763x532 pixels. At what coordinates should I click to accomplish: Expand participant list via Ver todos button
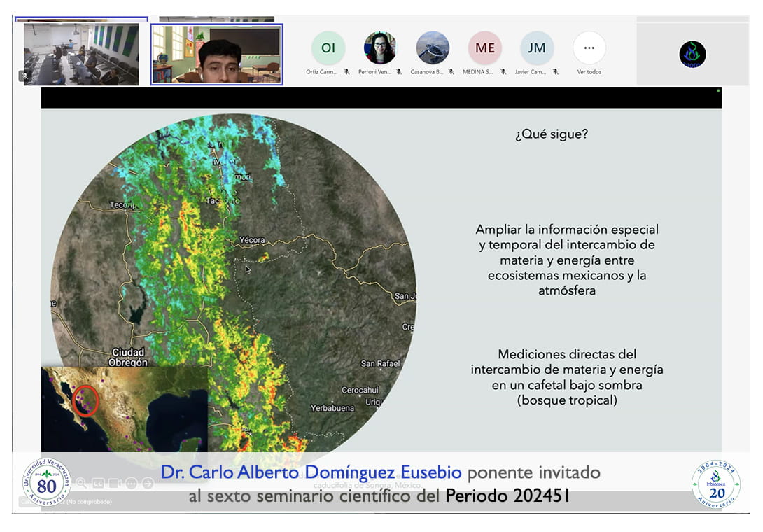point(589,48)
